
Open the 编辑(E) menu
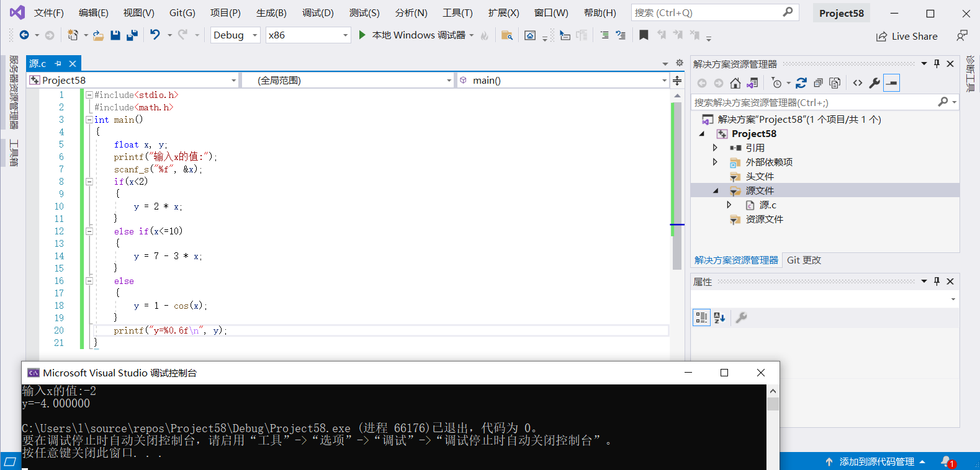pyautogui.click(x=93, y=12)
